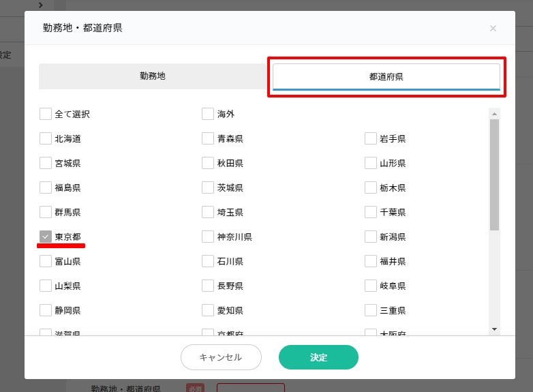Click the scrollbar up arrow
The image size is (533, 392).
coord(494,113)
